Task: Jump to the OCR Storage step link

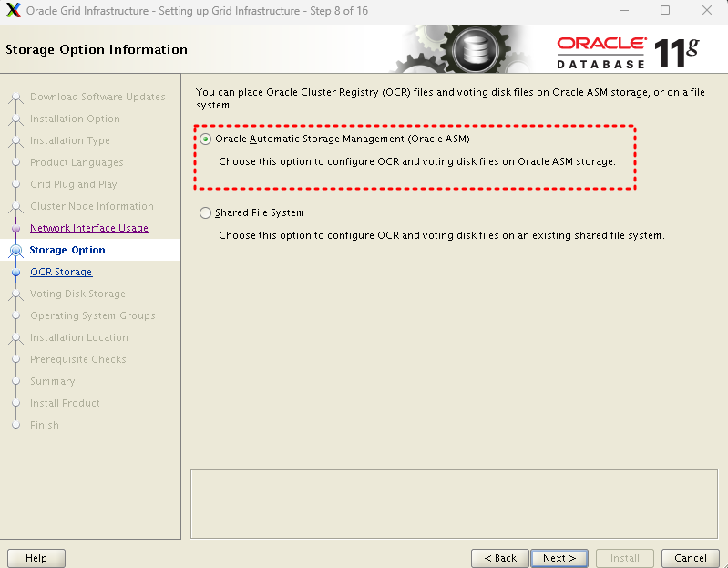Action: (x=61, y=272)
